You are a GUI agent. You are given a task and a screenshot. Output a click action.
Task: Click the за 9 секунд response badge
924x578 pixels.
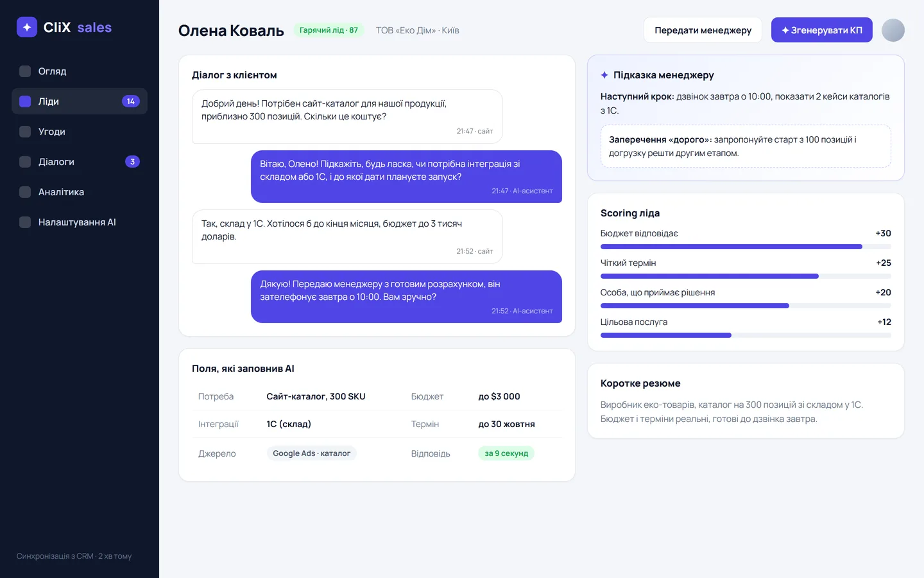(x=506, y=453)
